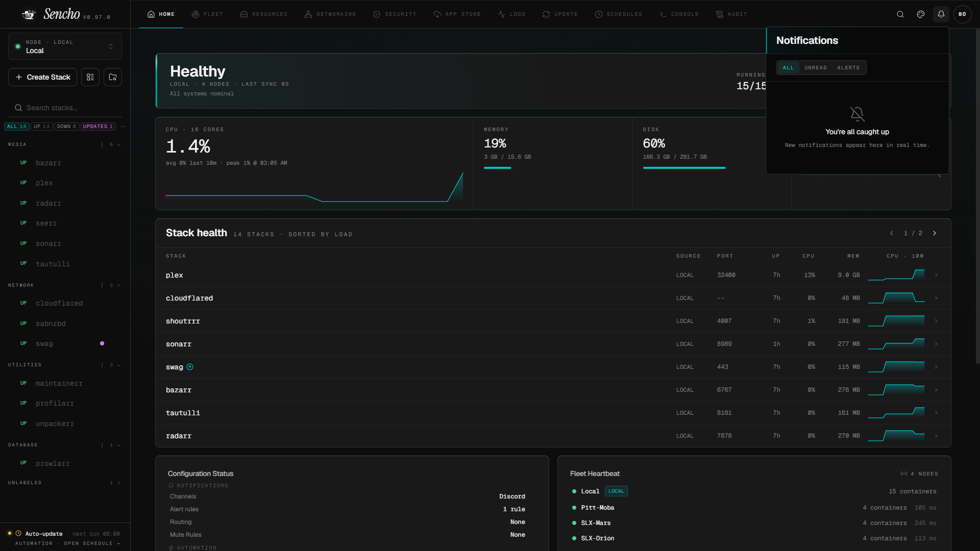This screenshot has height=551, width=980.
Task: Click the swag update available icon
Action: (190, 367)
